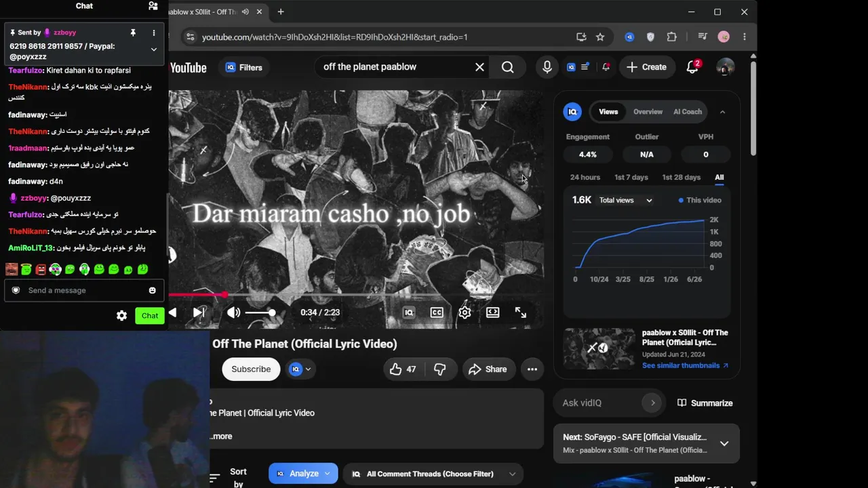
Task: Open YouTube notifications bell
Action: coord(692,67)
